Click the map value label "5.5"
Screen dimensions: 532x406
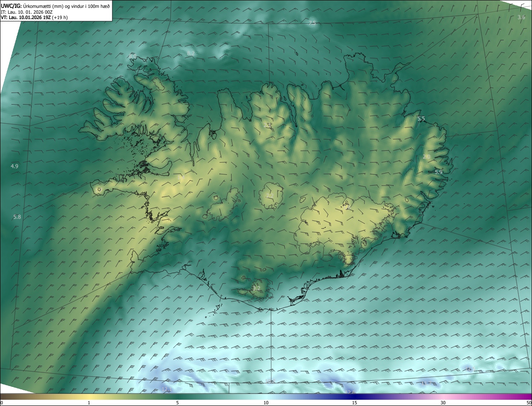[x=421, y=119]
